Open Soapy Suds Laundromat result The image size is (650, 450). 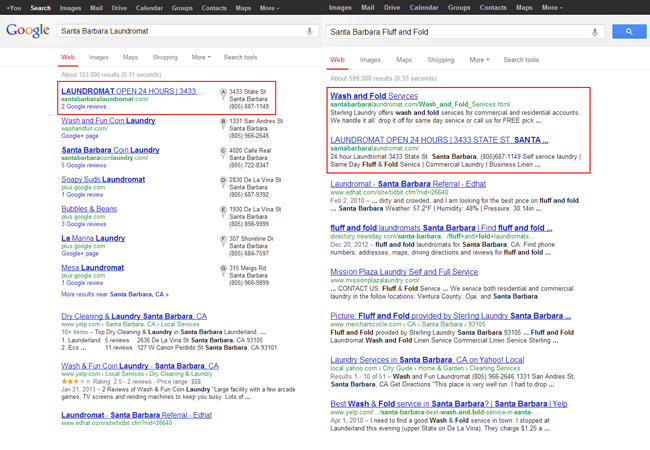103,179
